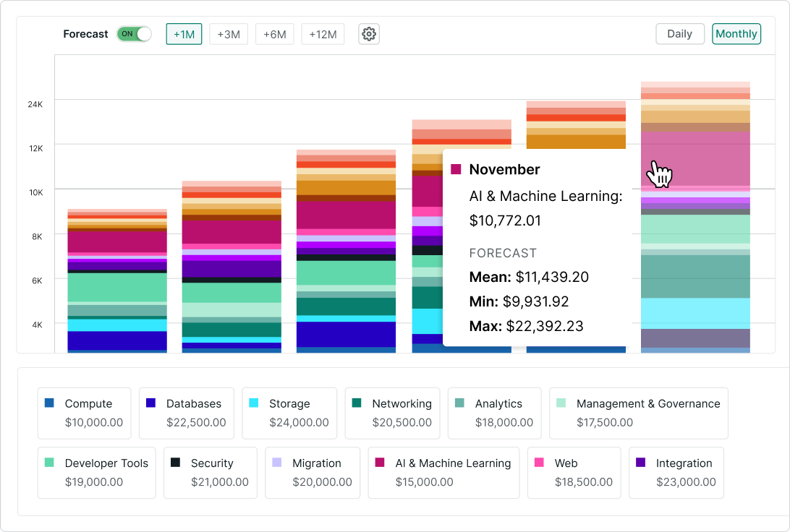Image resolution: width=790 pixels, height=532 pixels.
Task: Click the Networking legend label
Action: 402,403
